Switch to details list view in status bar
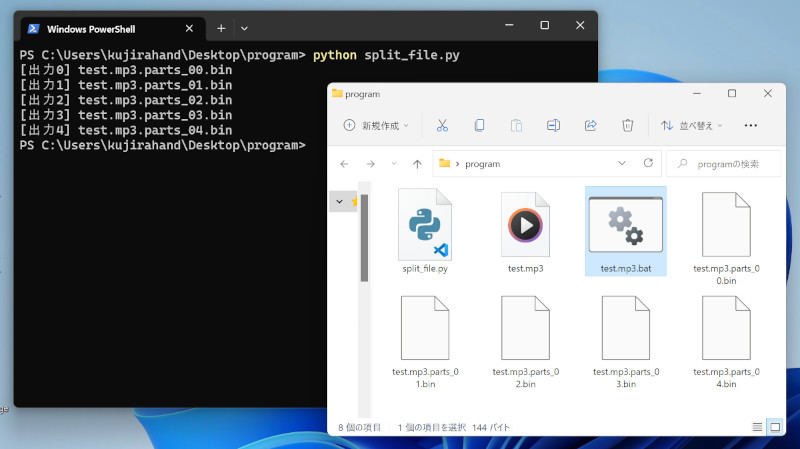This screenshot has width=800, height=449. point(757,427)
